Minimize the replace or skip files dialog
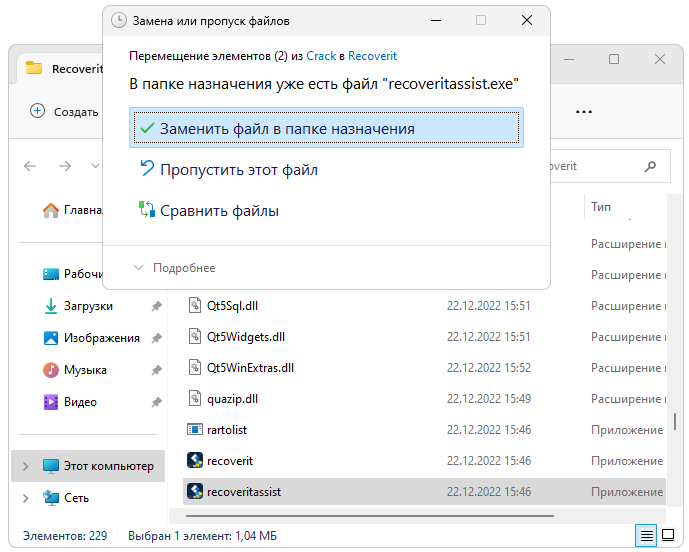689x552 pixels. (436, 20)
